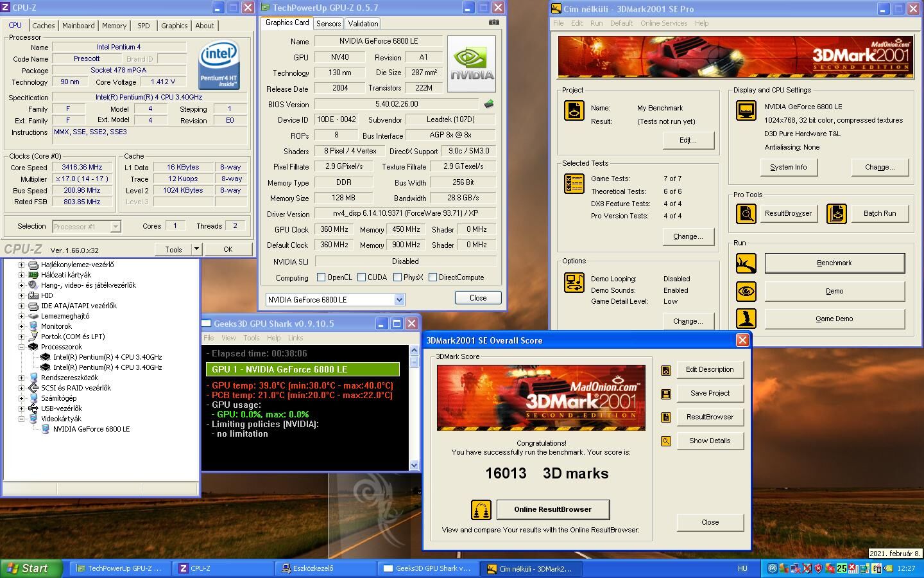Viewport: 924px width, 578px height.
Task: Click the OK button in CPU-Z
Action: pos(228,249)
